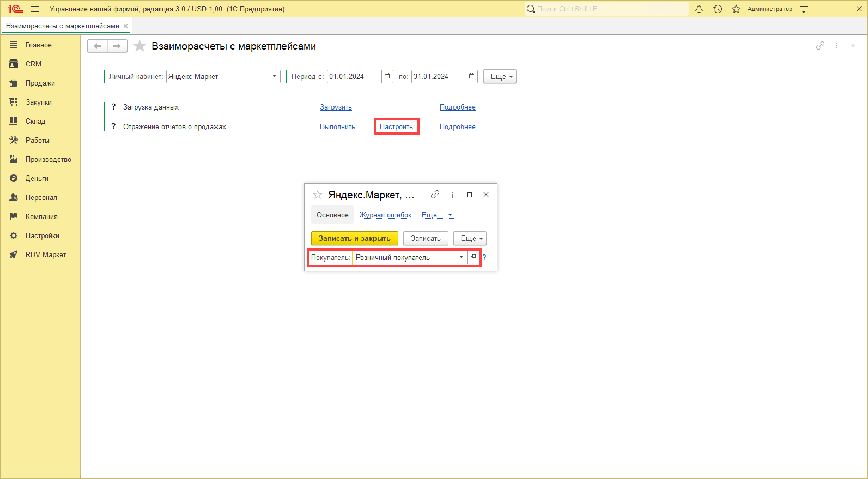This screenshot has width=868, height=479.
Task: Close the Взаиморасчеты form with x
Action: (x=853, y=46)
